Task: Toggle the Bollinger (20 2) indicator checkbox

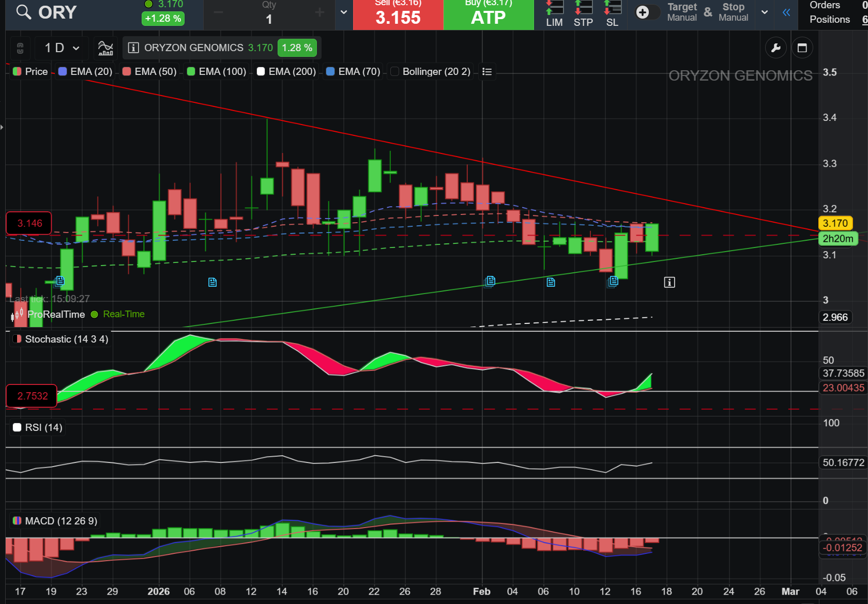Action: click(x=395, y=71)
